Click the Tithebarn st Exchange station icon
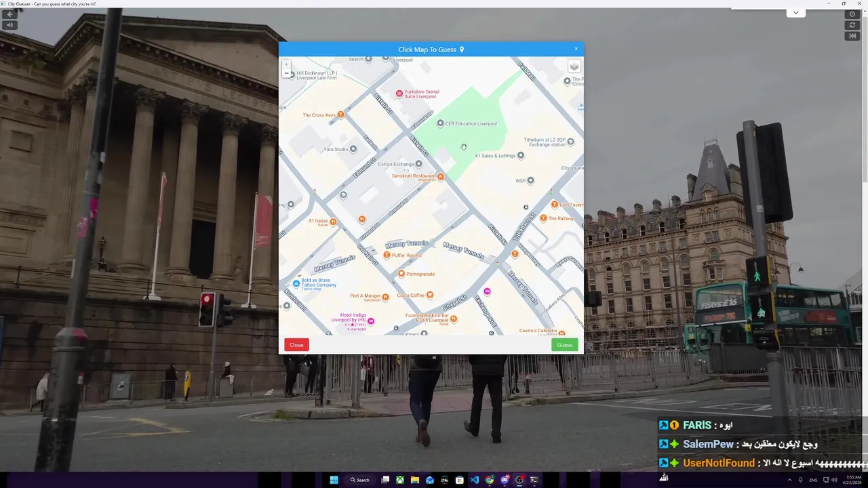 (570, 142)
